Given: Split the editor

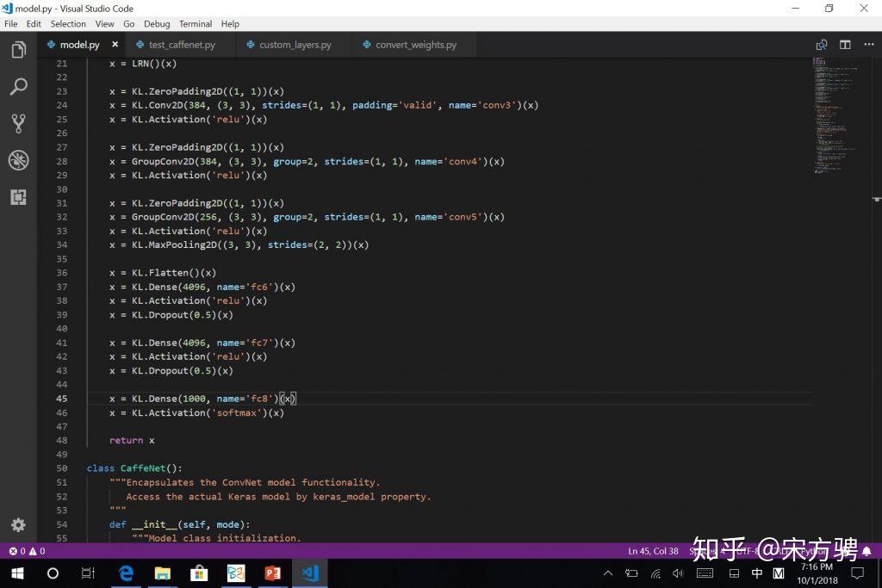Looking at the screenshot, I should [845, 45].
